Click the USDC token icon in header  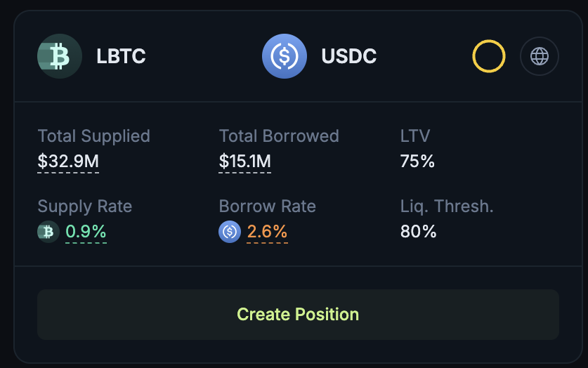pos(285,56)
